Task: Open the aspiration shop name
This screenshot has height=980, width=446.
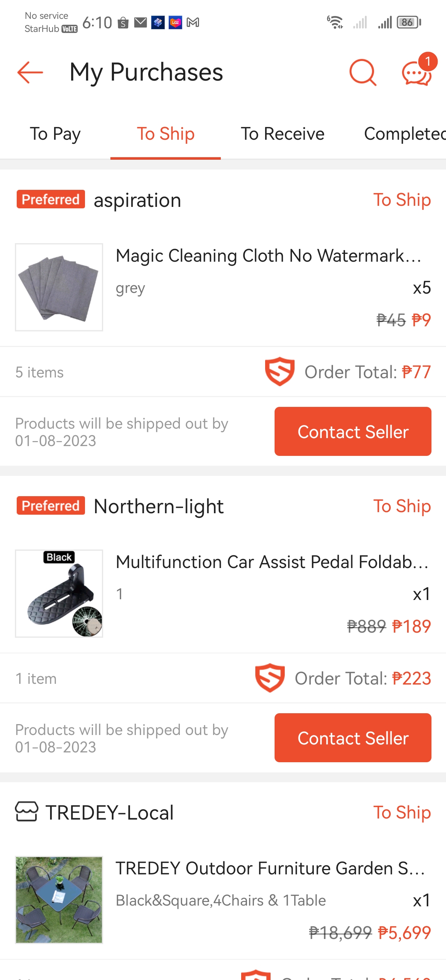Action: pos(137,200)
